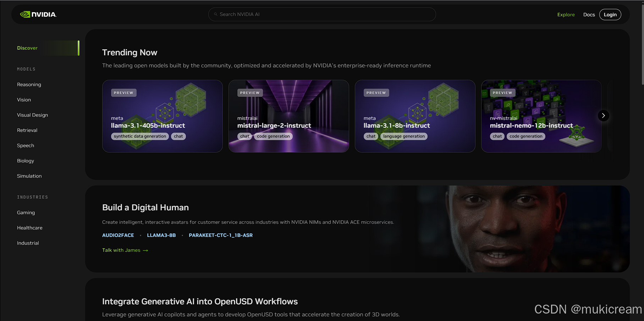Click the Build a Digital Human heading
This screenshot has width=644, height=321.
145,207
